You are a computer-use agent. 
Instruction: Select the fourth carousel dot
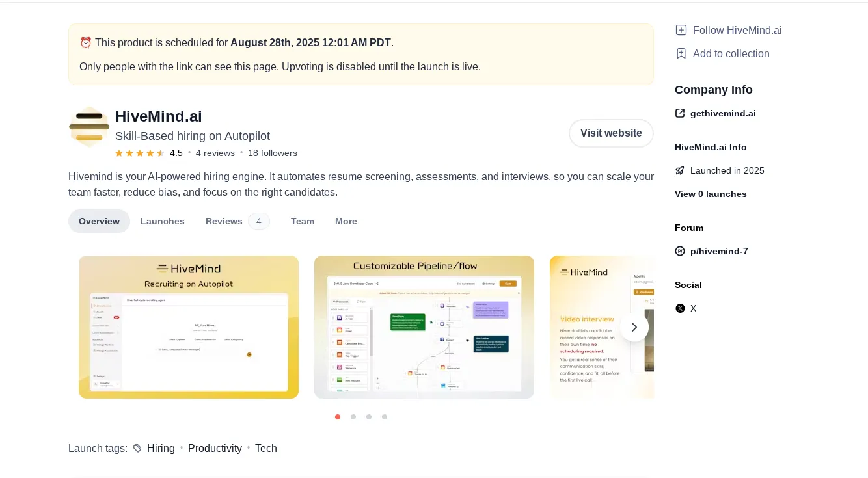pos(385,417)
